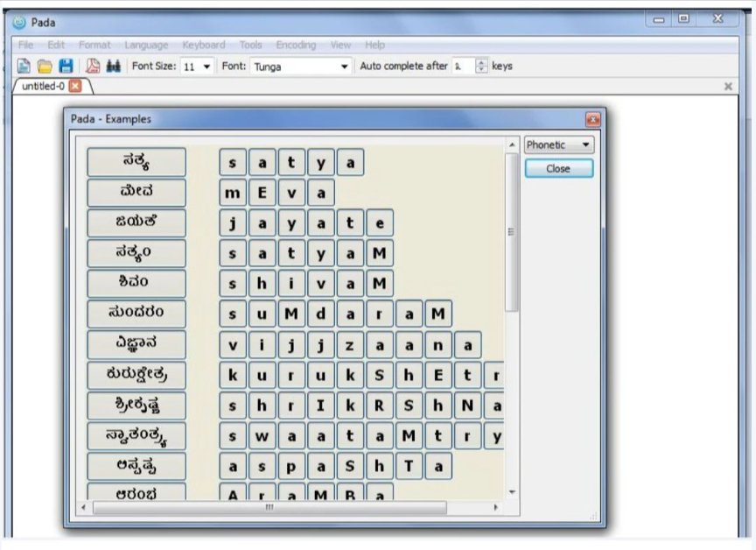
Task: Click the vertical scrollbar thumb in examples list
Action: 512,232
